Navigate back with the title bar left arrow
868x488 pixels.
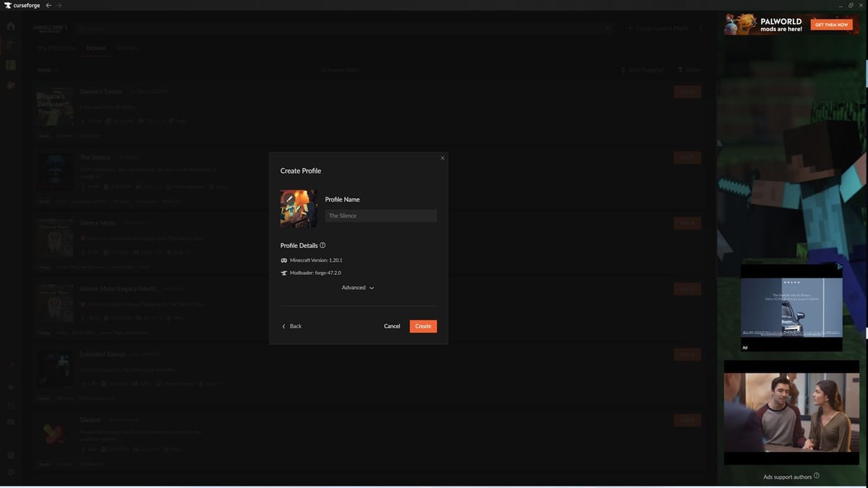click(48, 5)
